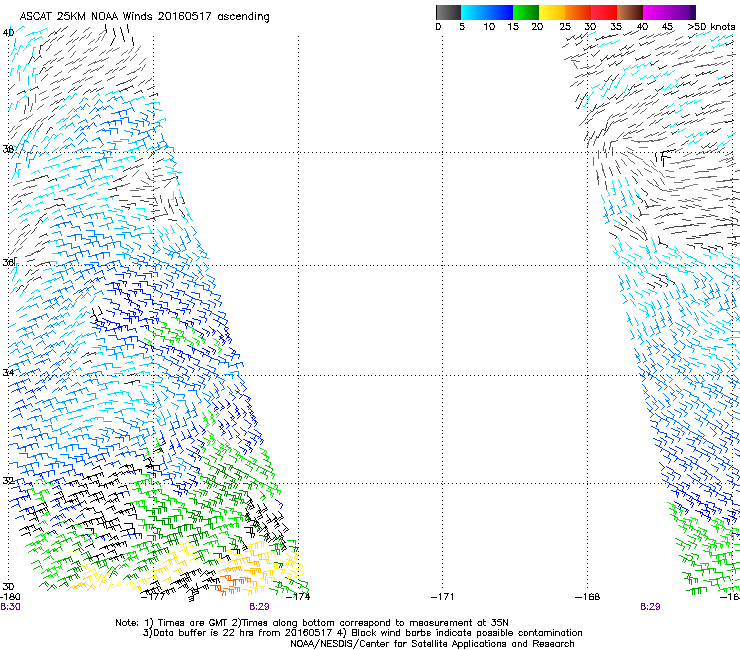Click the latitude 38 axis label

8,149
